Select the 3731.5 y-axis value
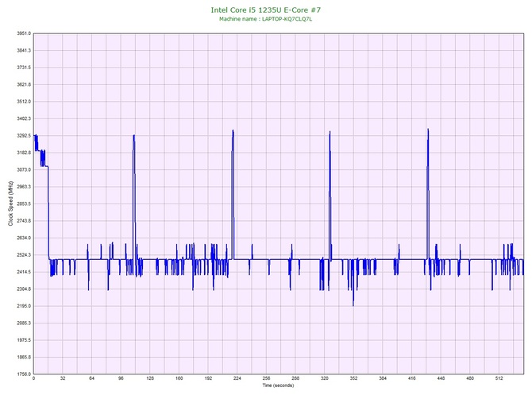The width and height of the screenshot is (532, 399). (x=24, y=68)
